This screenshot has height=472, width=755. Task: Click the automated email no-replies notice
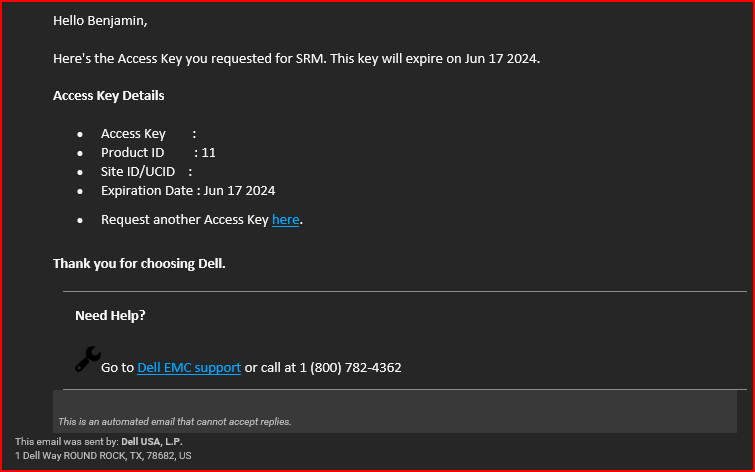click(174, 422)
